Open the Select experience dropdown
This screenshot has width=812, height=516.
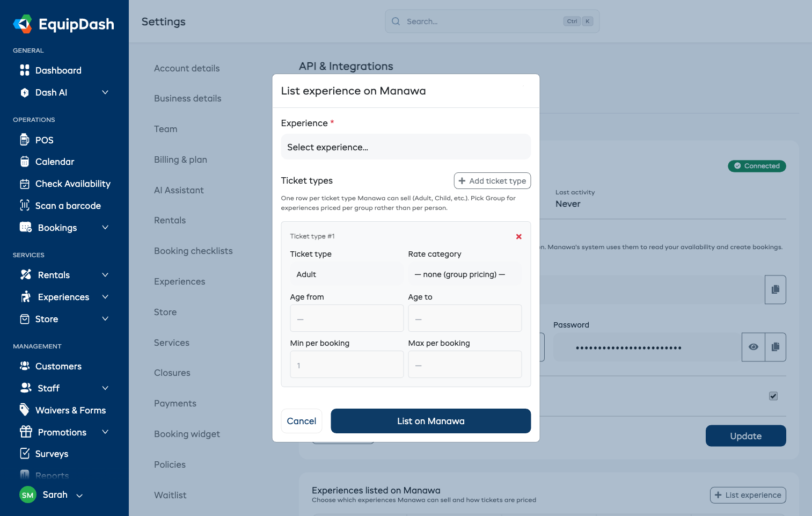click(406, 147)
